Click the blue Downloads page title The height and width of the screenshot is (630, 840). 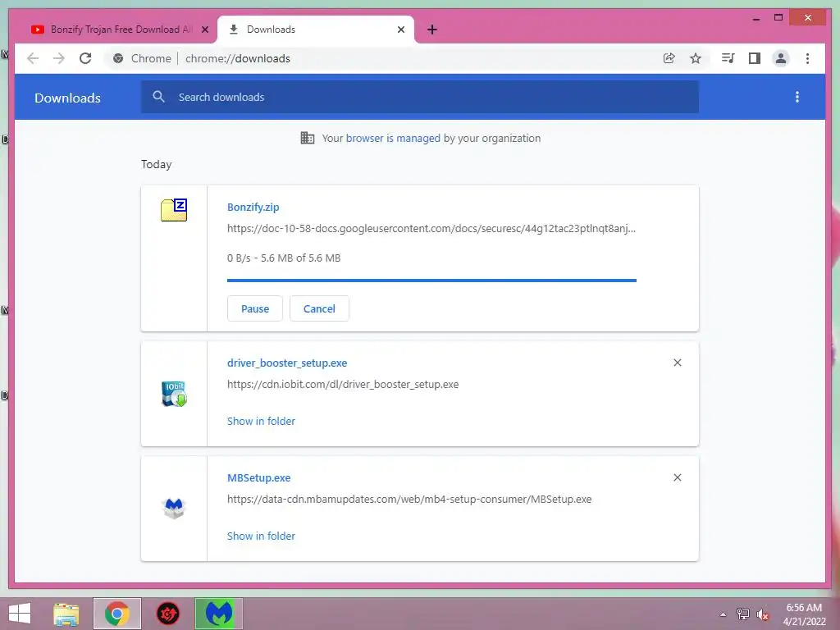67,98
